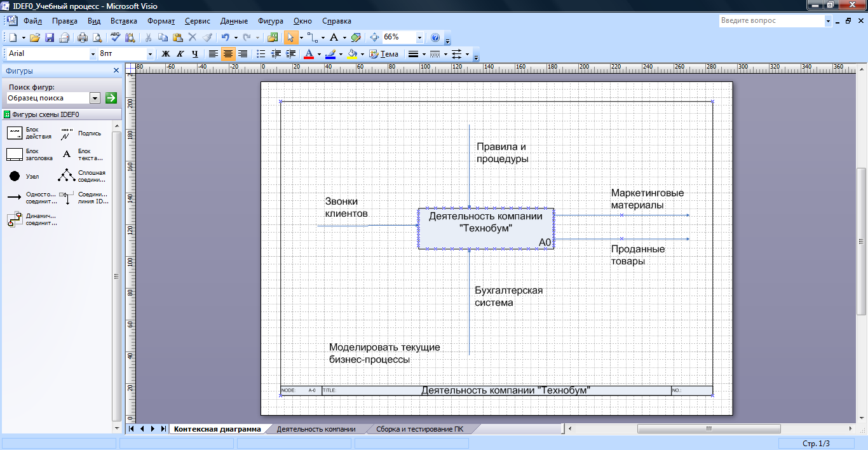Viewport: 868px width, 450px height.
Task: Open the Файл menu
Action: (x=32, y=21)
